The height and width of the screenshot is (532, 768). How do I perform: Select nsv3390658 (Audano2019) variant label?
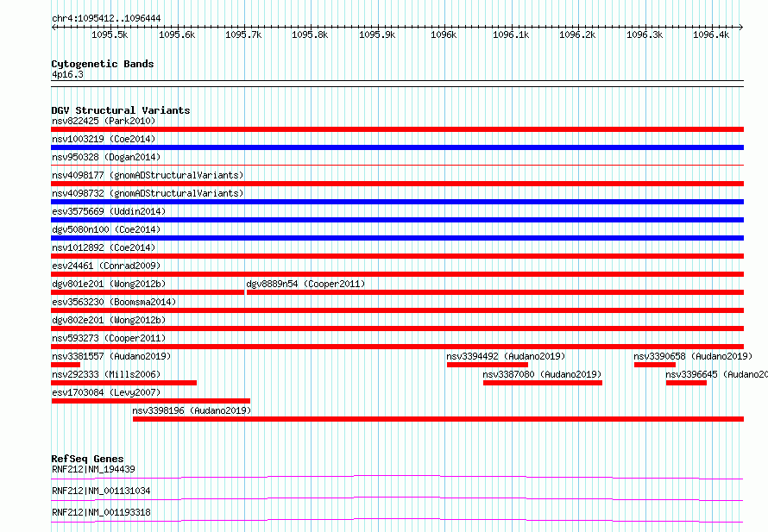(693, 356)
